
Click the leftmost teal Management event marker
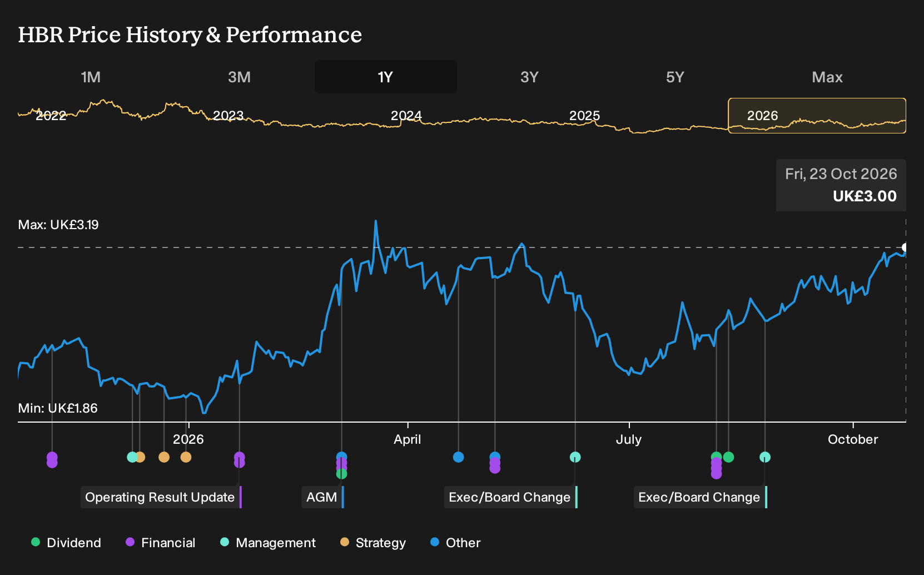tap(132, 457)
